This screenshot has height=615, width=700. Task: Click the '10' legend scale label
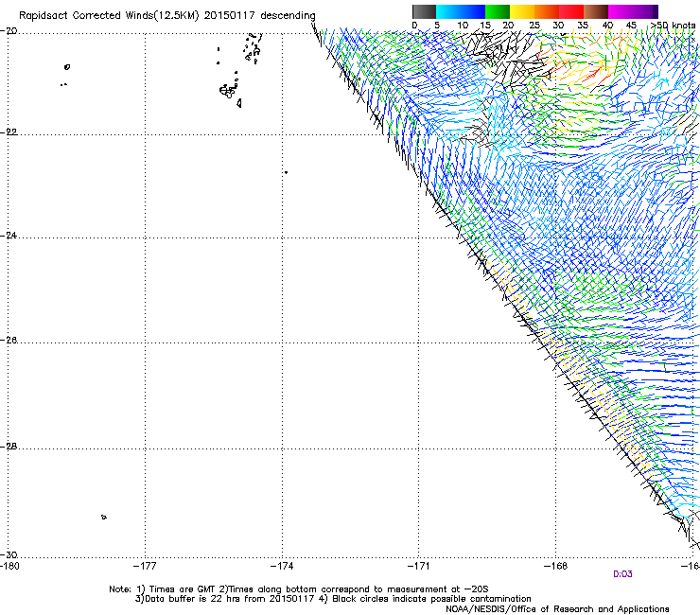coord(463,26)
